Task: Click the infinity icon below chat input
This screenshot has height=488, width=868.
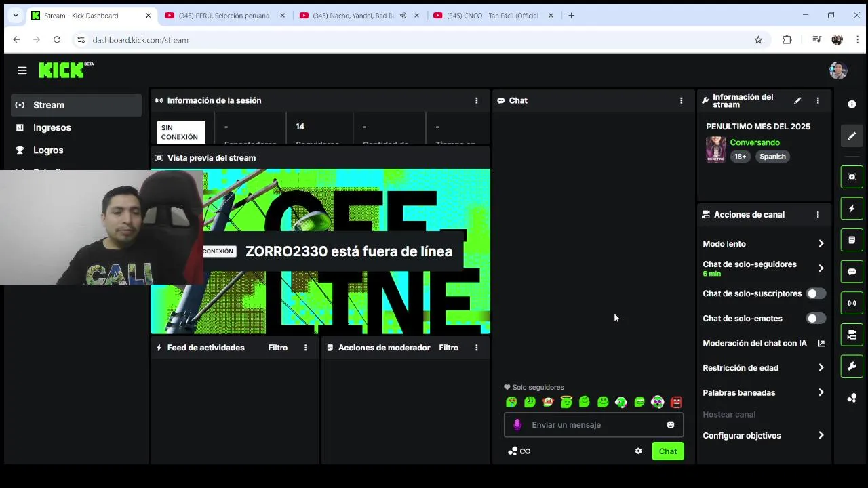Action: pyautogui.click(x=525, y=451)
